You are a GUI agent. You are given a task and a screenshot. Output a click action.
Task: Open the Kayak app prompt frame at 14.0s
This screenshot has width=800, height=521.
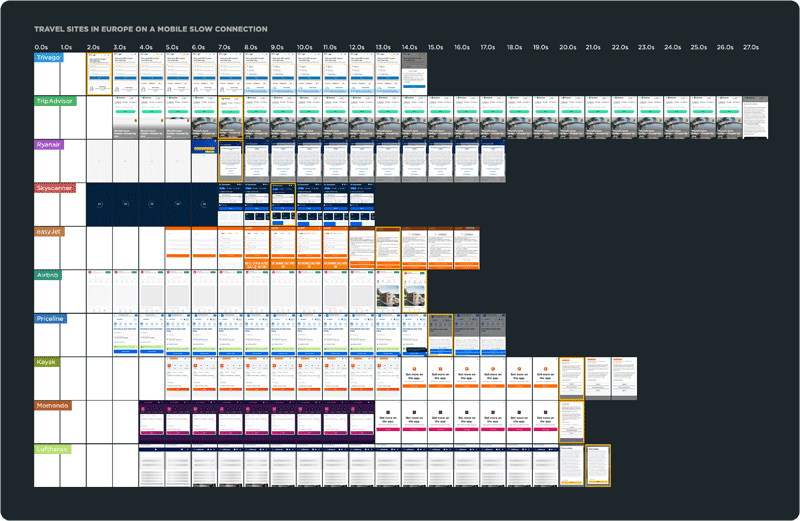point(414,379)
